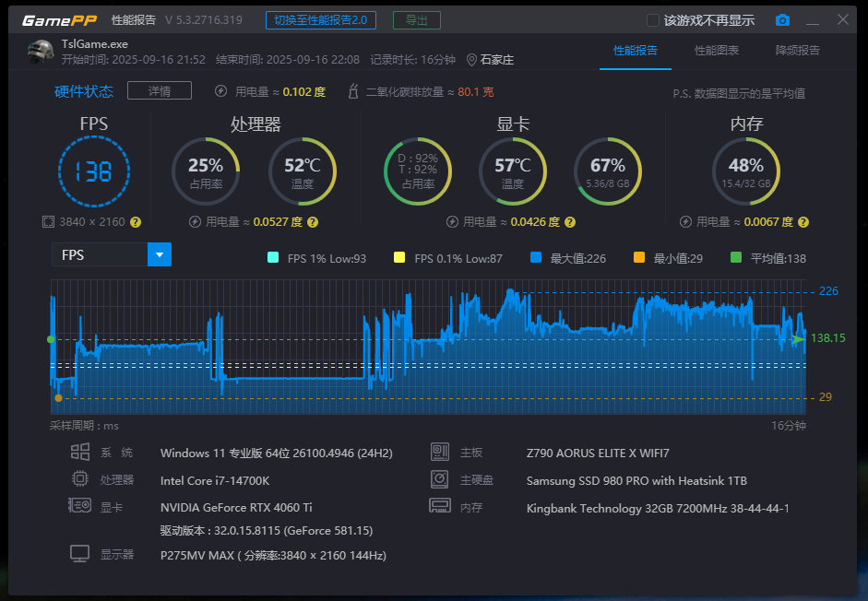This screenshot has width=868, height=601.
Task: Toggle the blue 最大值 legend swatch
Action: 536,257
